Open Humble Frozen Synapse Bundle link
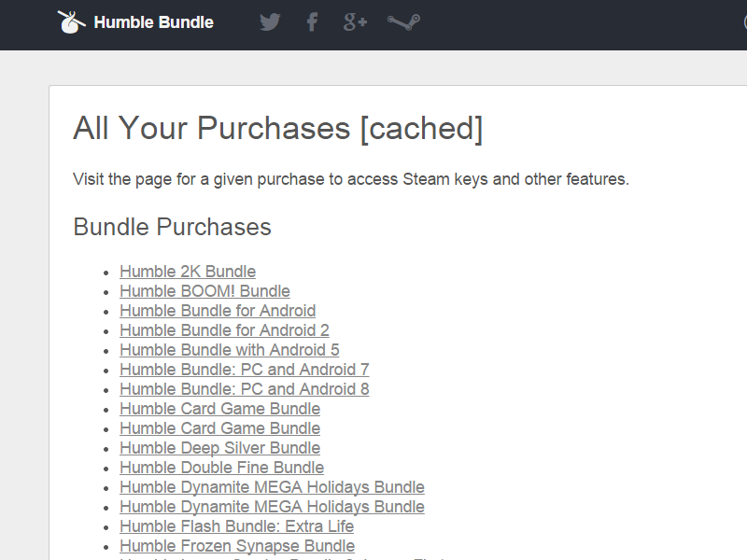 (237, 546)
